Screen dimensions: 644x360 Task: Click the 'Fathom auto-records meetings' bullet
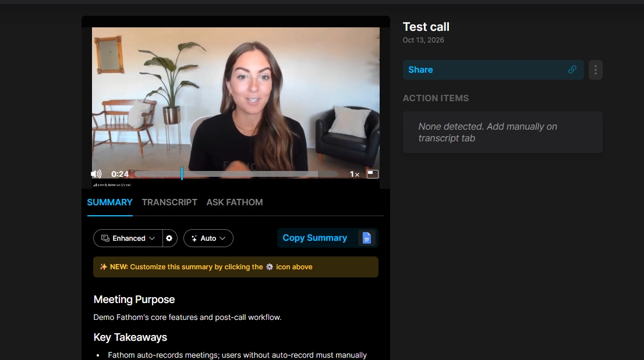tap(238, 355)
